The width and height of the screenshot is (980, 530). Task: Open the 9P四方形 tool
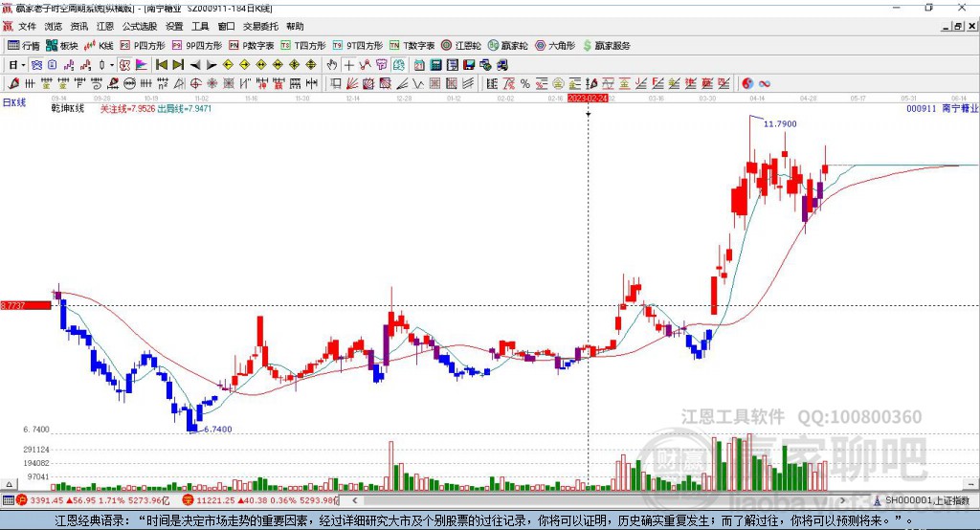click(197, 46)
